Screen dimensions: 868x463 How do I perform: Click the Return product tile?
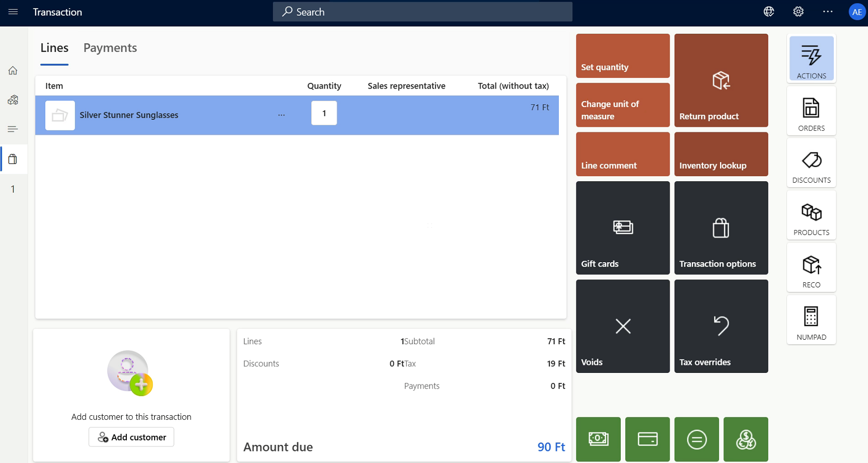(721, 81)
